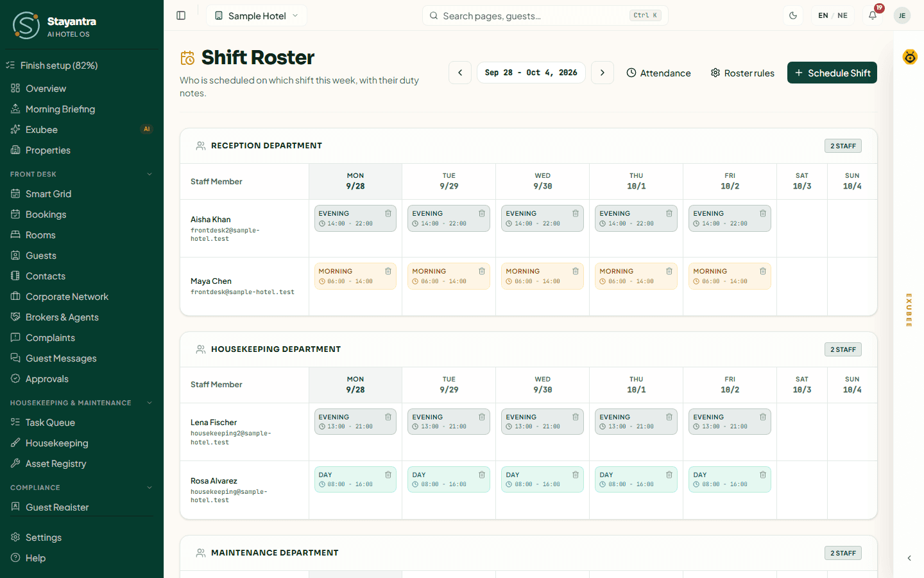Delete Maya Chen's Friday morning shift
This screenshot has width=924, height=578.
pyautogui.click(x=763, y=271)
